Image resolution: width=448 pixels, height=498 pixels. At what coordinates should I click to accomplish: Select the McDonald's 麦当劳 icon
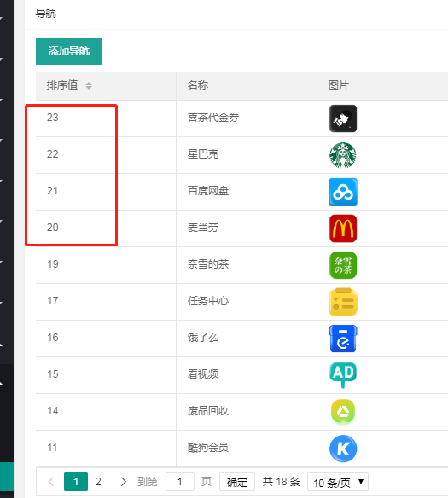343,229
